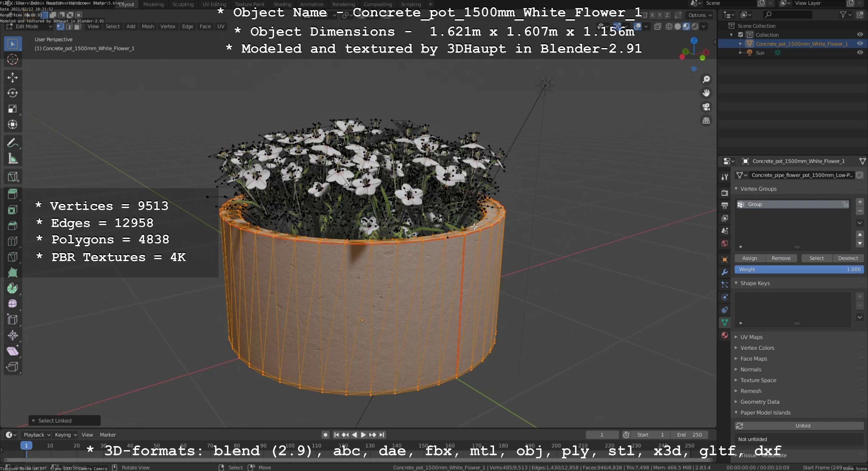Expand the Geometry Data panel
Viewport: 868px width, 471px height.
(x=736, y=402)
